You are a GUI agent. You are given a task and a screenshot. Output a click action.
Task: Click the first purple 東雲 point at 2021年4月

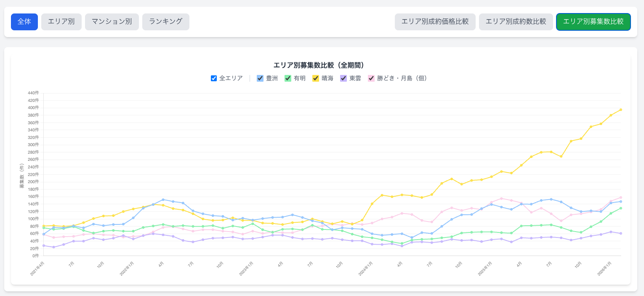[x=44, y=245]
